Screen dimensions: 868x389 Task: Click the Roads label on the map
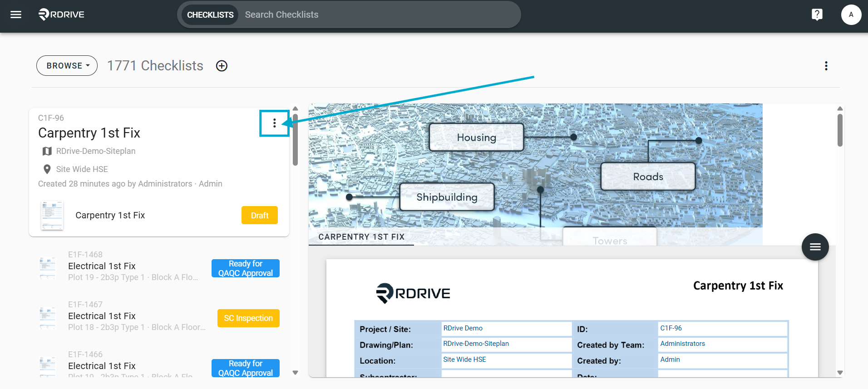point(648,177)
